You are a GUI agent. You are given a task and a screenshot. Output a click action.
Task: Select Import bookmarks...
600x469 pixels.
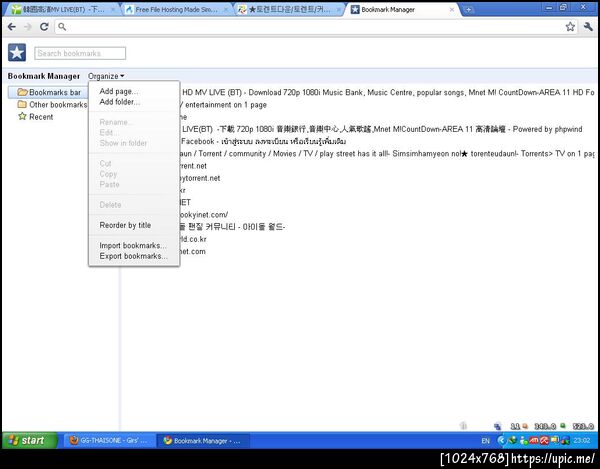click(x=133, y=246)
